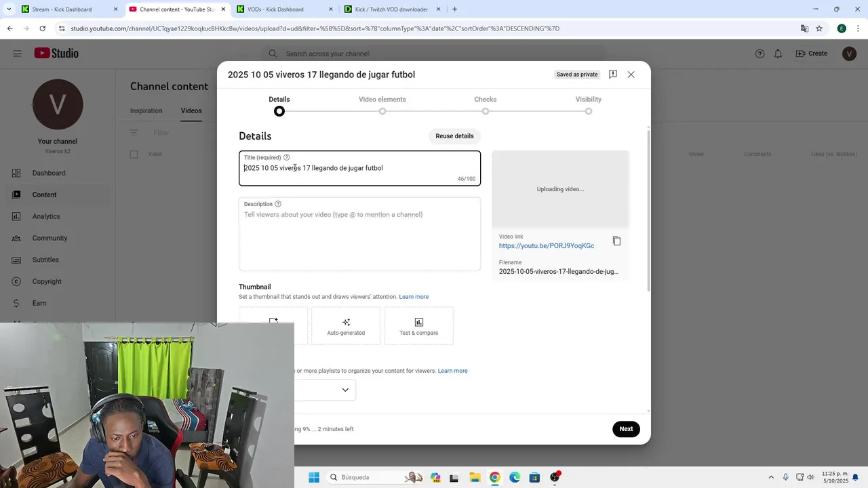Open Learn more link for playlists
The height and width of the screenshot is (488, 868).
452,371
